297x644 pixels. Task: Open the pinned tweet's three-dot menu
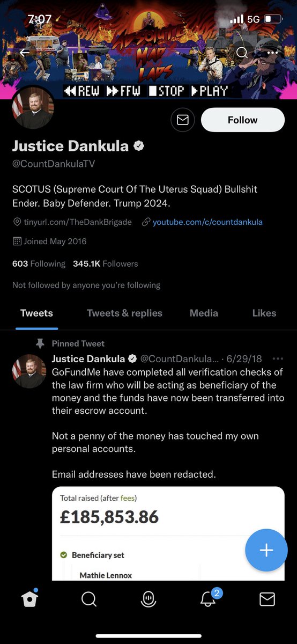click(x=278, y=358)
